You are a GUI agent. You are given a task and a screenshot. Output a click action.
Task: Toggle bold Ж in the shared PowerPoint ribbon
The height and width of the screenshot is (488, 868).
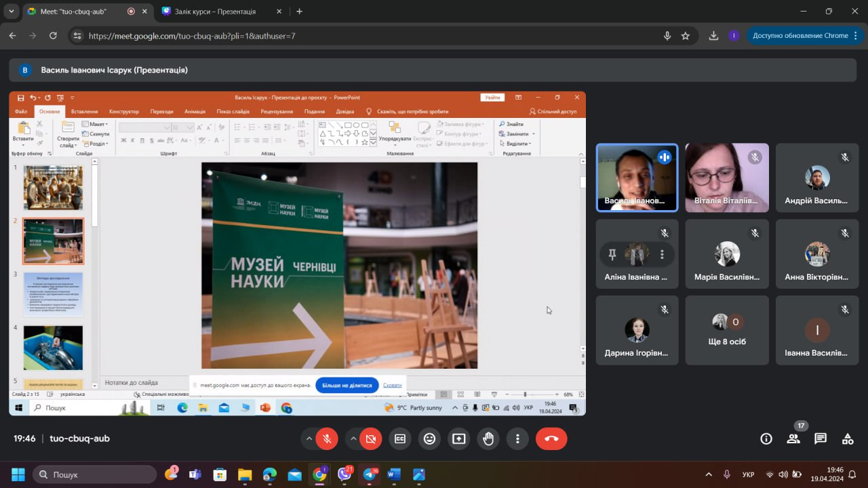[x=123, y=141]
